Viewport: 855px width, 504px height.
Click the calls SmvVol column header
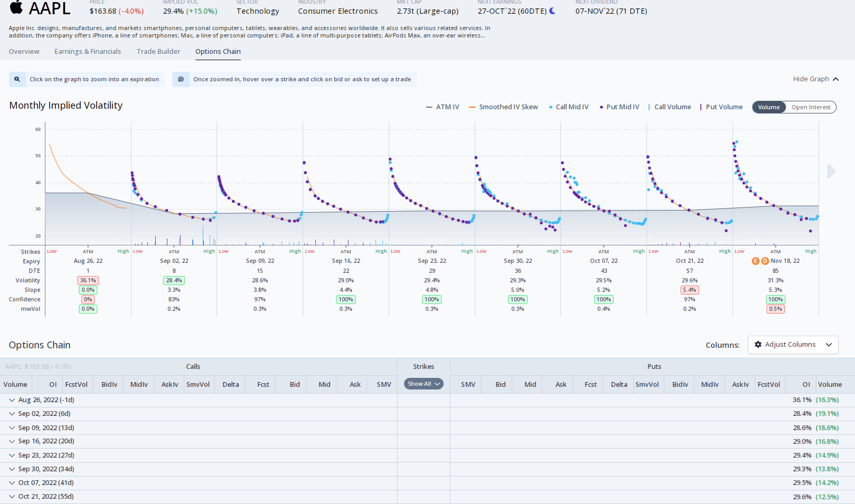pyautogui.click(x=198, y=384)
